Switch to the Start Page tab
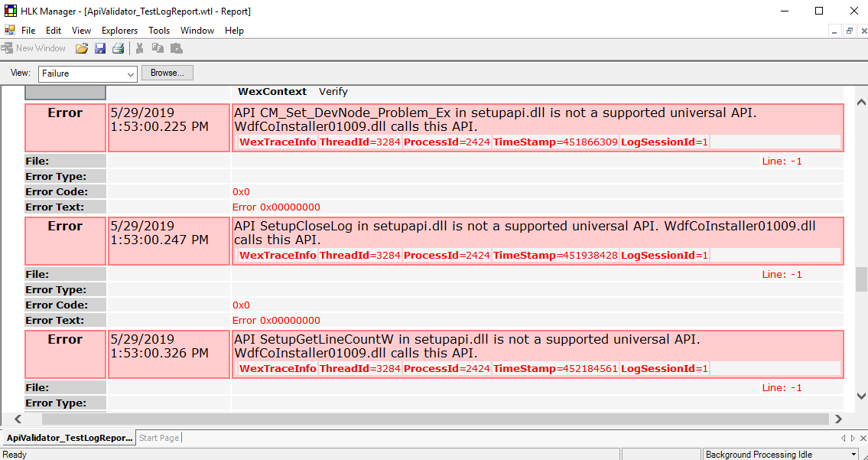This screenshot has width=868, height=460. [159, 438]
